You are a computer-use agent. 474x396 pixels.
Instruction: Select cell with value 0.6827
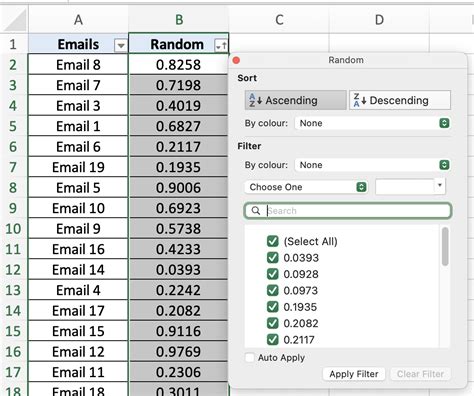coord(179,126)
